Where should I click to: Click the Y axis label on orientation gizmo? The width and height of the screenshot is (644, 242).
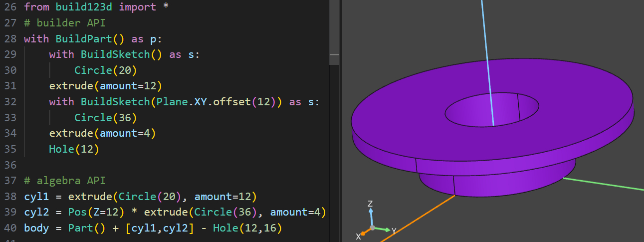pos(394,231)
